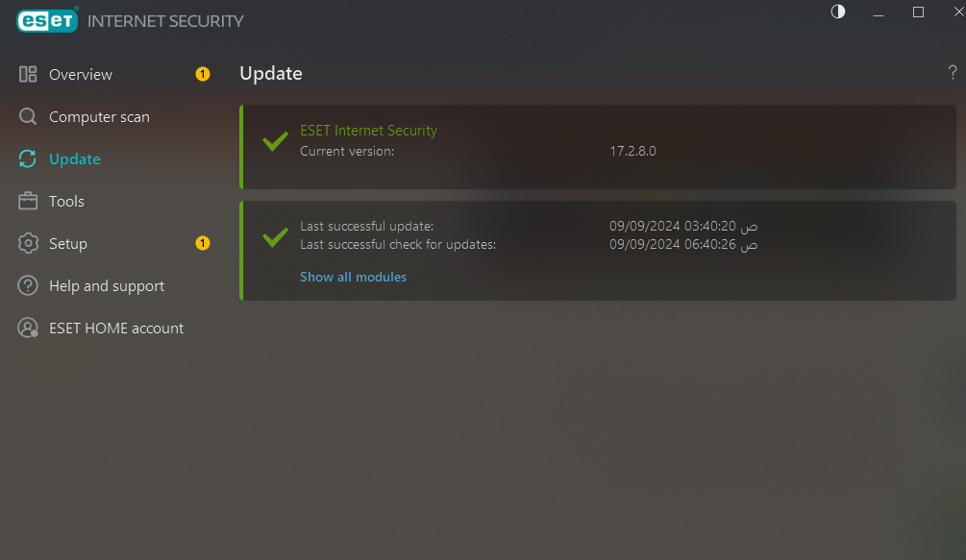
Task: Click the Overview dashboard icon
Action: click(x=28, y=75)
